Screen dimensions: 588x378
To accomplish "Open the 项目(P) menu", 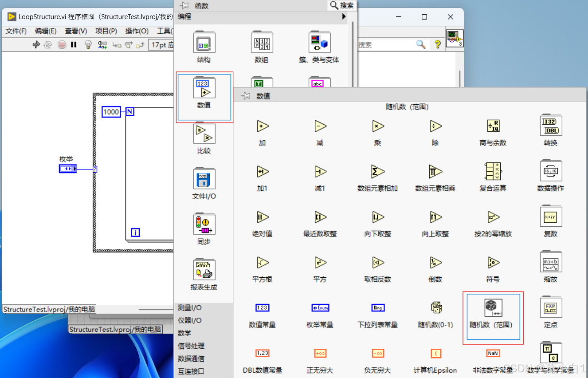I will point(106,31).
